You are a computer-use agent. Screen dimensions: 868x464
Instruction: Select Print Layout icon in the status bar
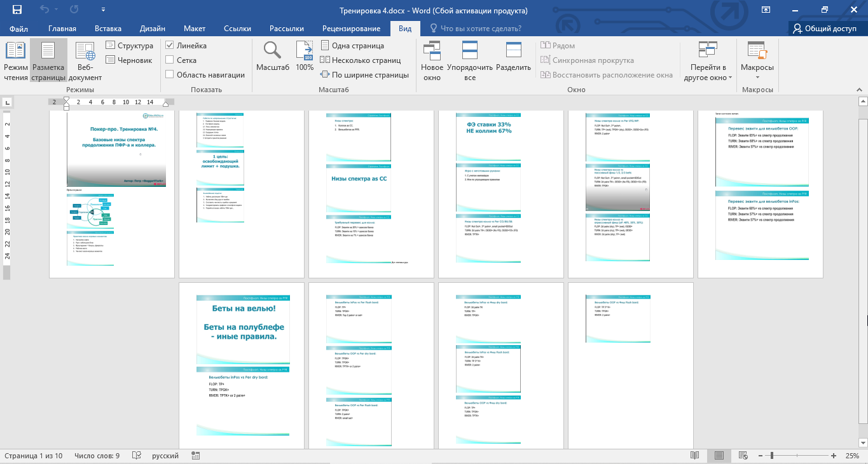719,456
